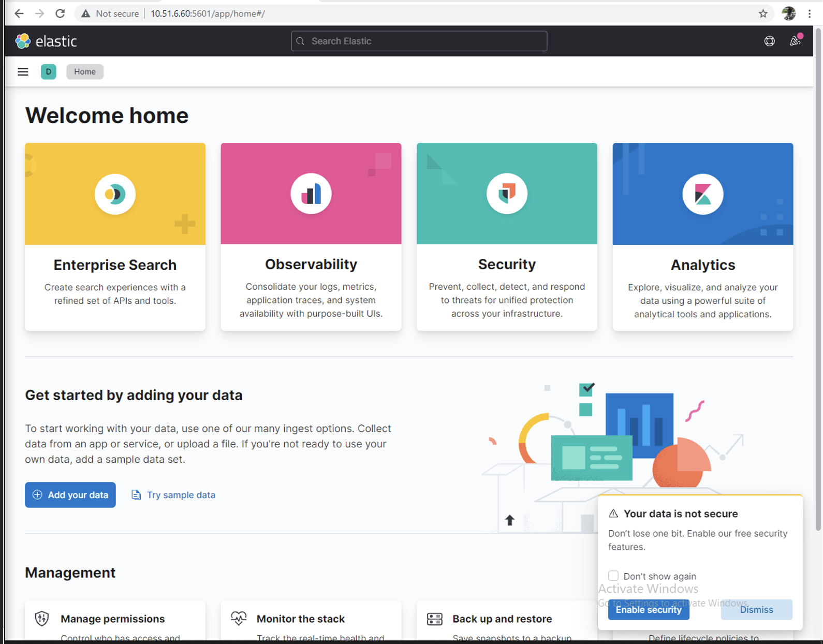Click the Home breadcrumb

coord(85,71)
